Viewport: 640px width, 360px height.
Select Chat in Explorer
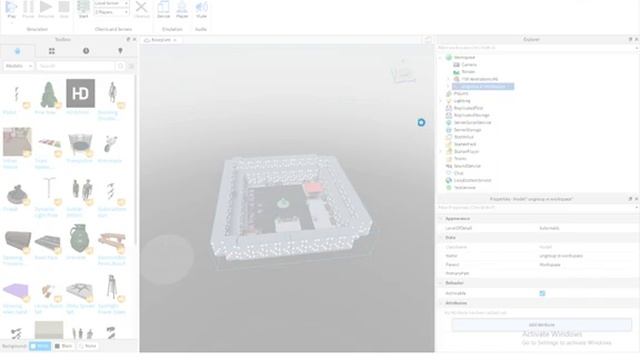tap(458, 173)
